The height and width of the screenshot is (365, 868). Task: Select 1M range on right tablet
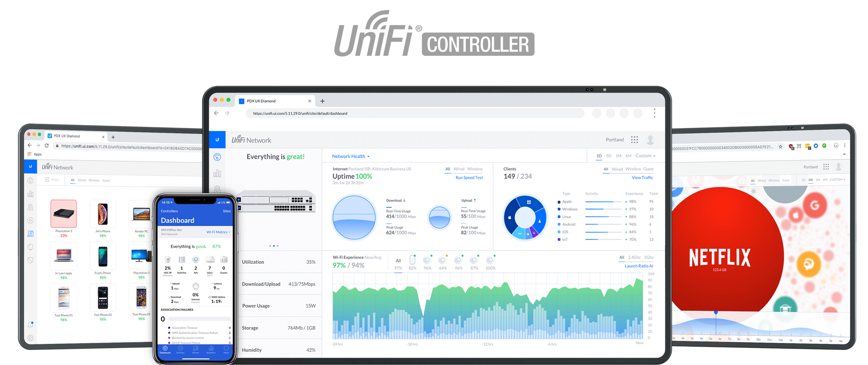818,179
